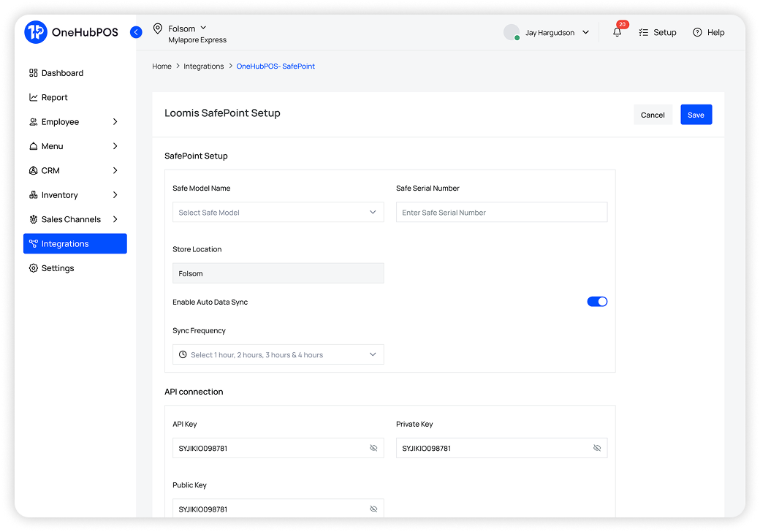Click Loomis SafePoint Setup heading
The height and width of the screenshot is (532, 760).
222,113
